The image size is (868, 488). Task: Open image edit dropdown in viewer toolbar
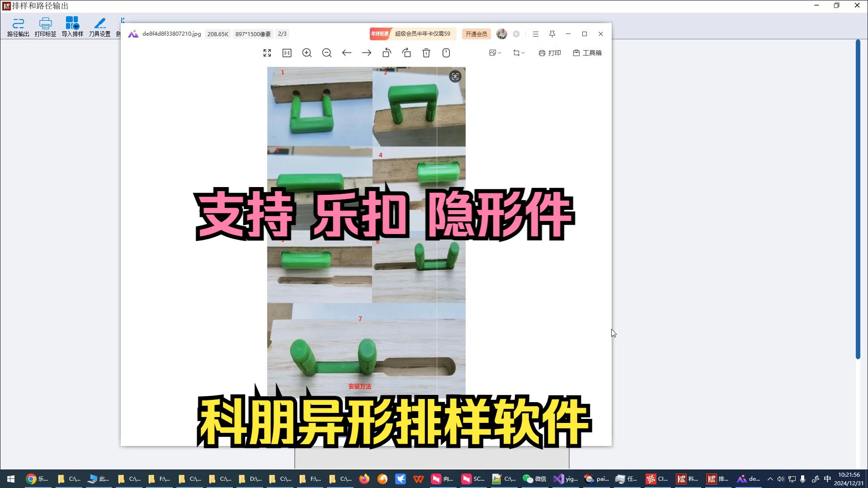[495, 53]
